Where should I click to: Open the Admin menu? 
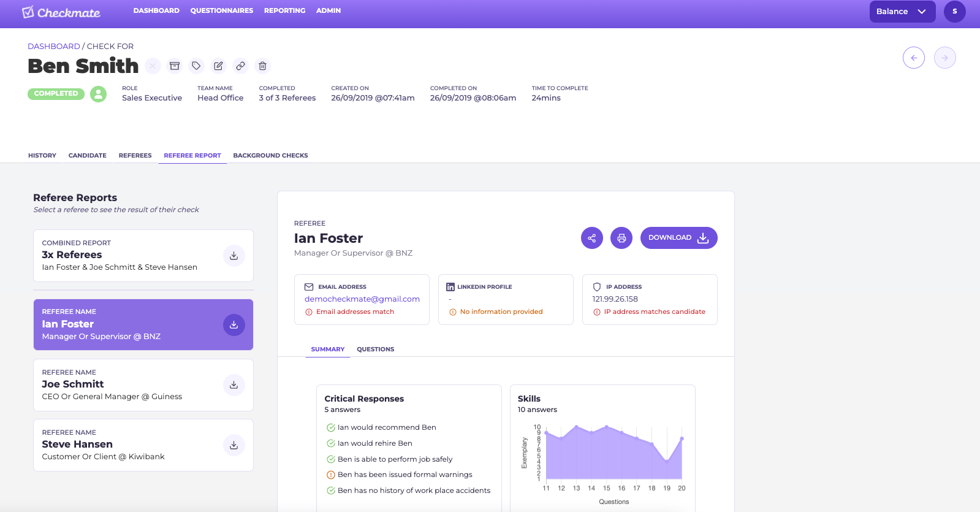coord(329,10)
